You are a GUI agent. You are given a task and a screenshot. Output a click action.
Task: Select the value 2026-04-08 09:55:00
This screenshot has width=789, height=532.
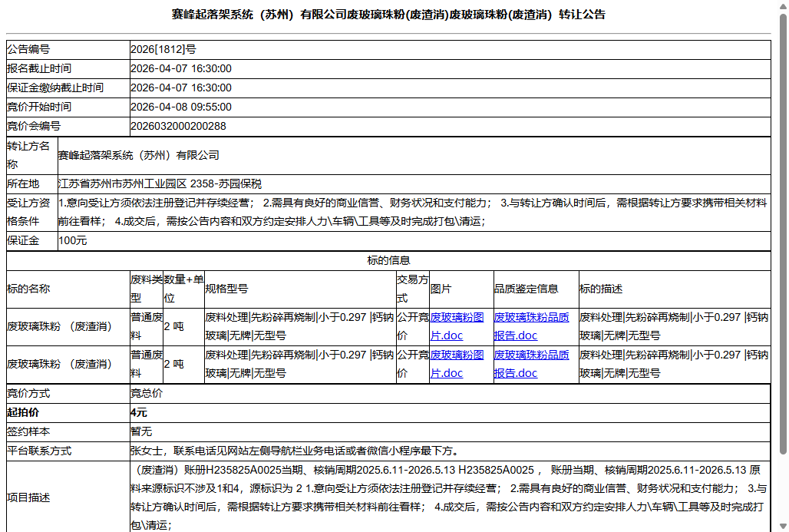(x=181, y=107)
